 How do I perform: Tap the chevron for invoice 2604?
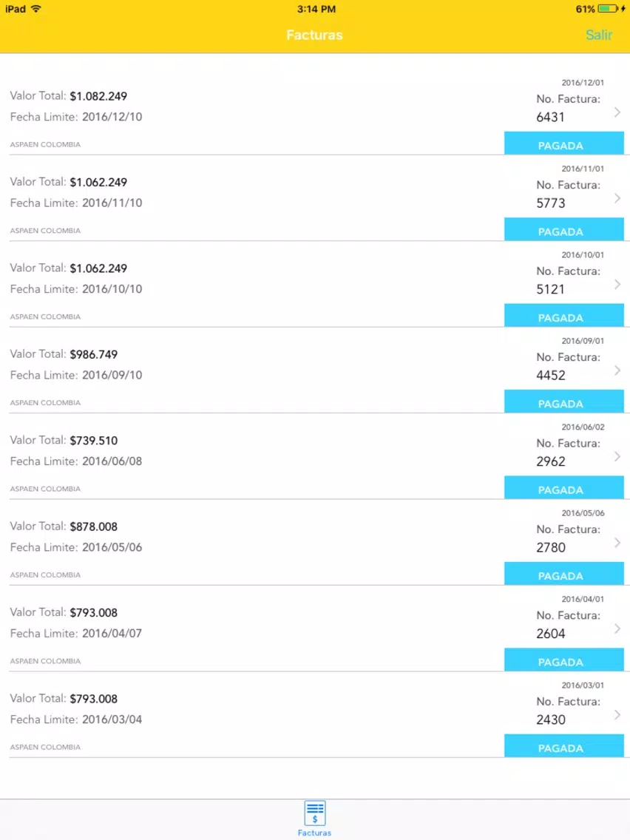(617, 629)
